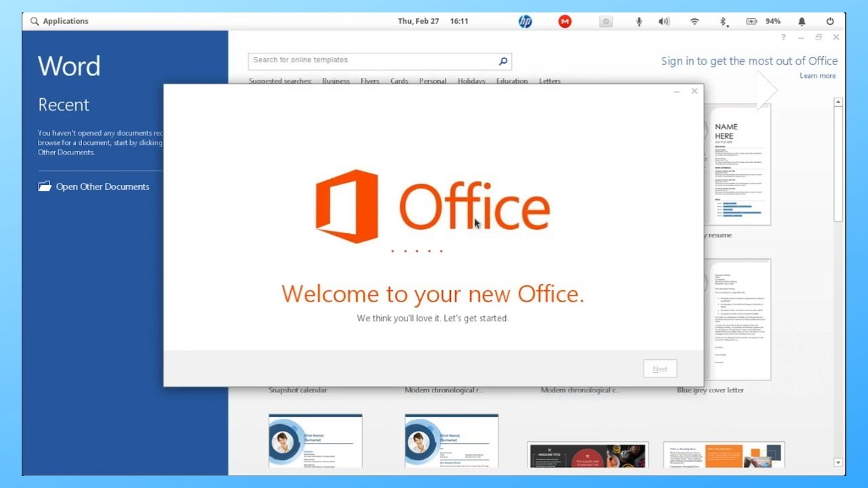The width and height of the screenshot is (868, 488).
Task: Click the date and time display
Action: click(x=431, y=21)
